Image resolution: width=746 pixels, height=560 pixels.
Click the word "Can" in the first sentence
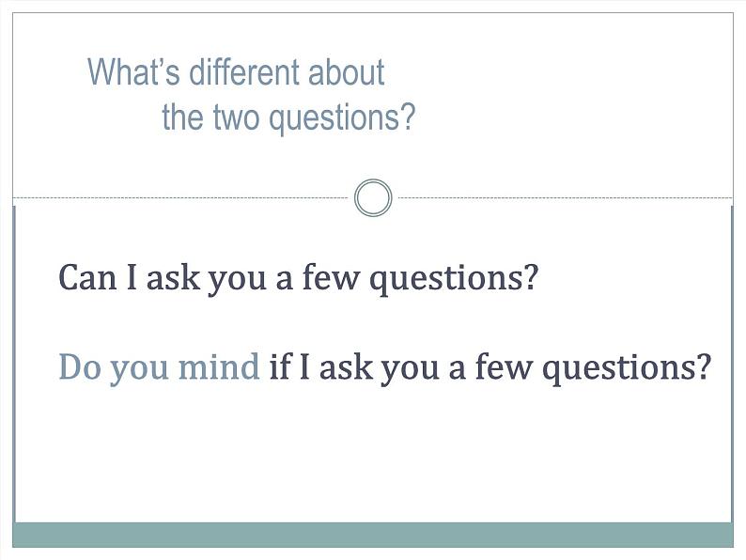87,277
